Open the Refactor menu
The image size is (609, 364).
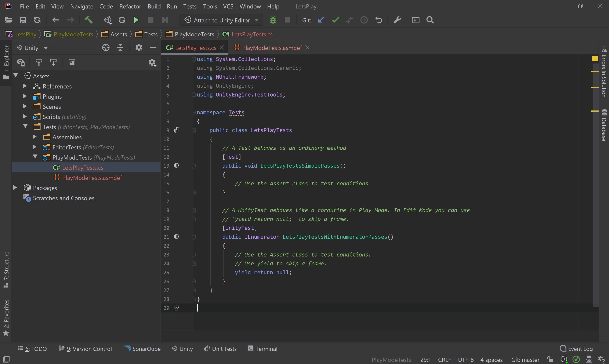click(130, 6)
